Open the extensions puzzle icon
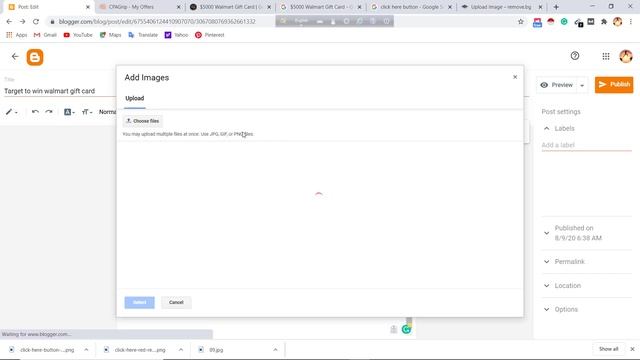 coord(604,22)
